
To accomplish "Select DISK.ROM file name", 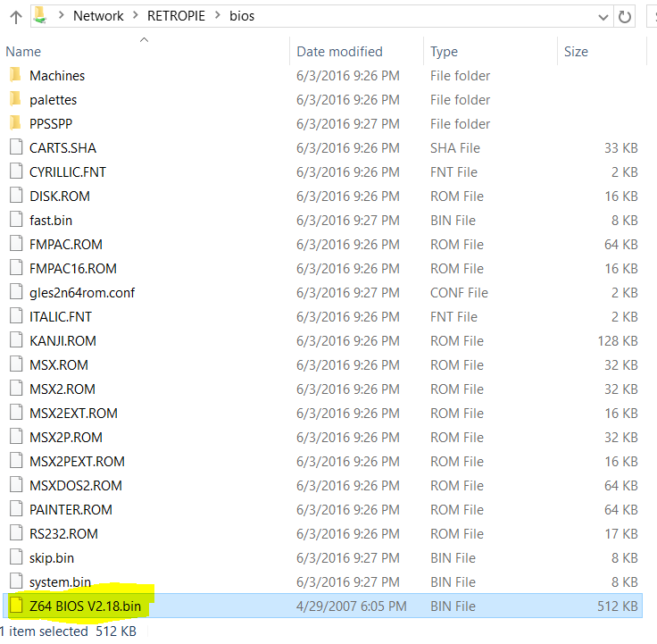I will tap(60, 197).
